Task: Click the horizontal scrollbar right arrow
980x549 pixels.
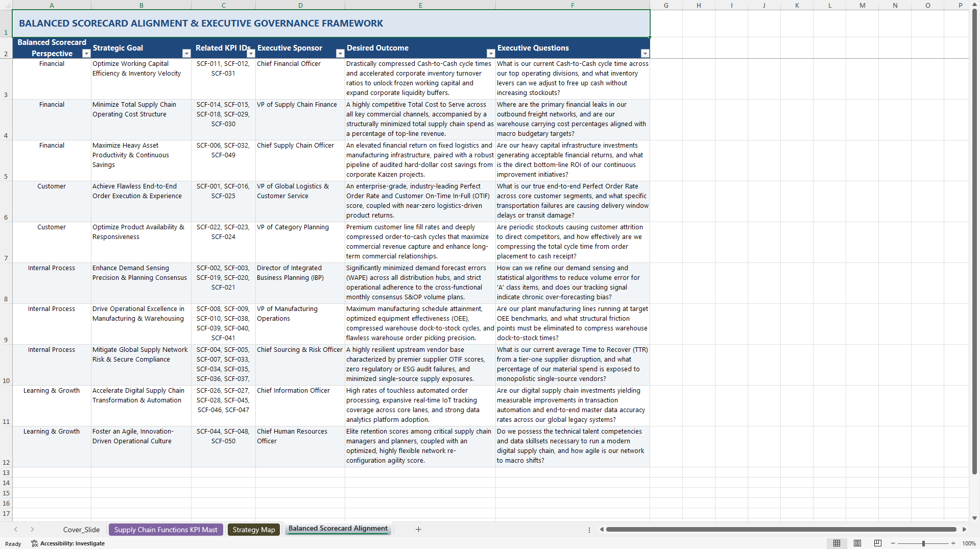Action: 964,530
